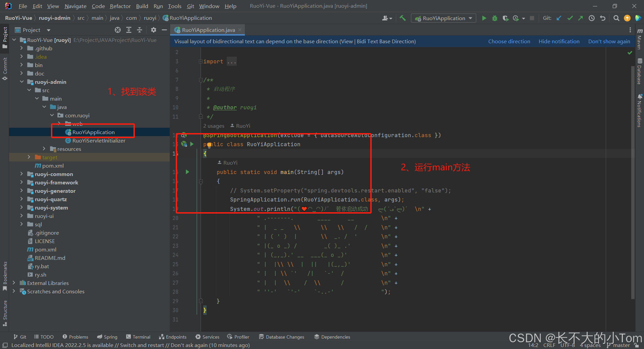Image resolution: width=644 pixels, height=349 pixels.
Task: Expand all in Project panel
Action: (129, 30)
